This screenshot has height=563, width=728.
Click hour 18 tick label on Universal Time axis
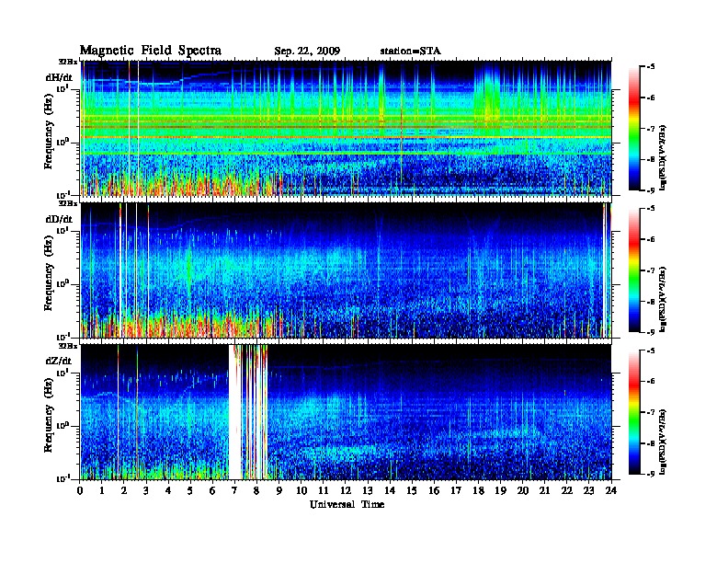478,491
